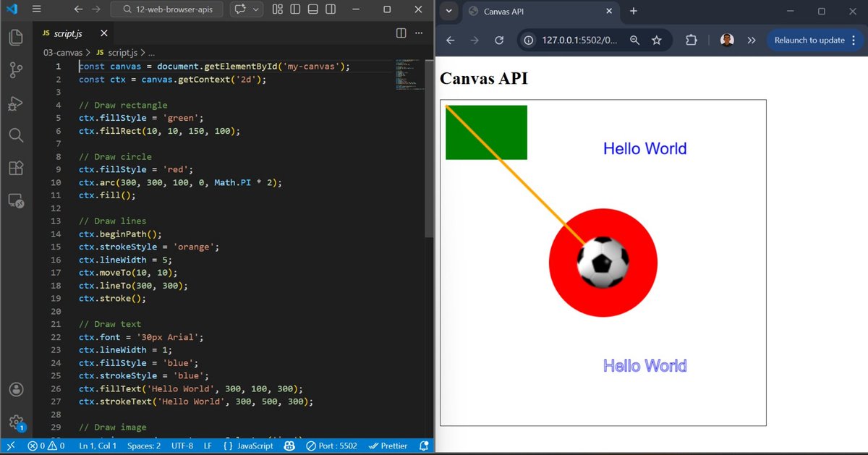Go back in Chrome
This screenshot has height=455, width=868.
pos(451,41)
